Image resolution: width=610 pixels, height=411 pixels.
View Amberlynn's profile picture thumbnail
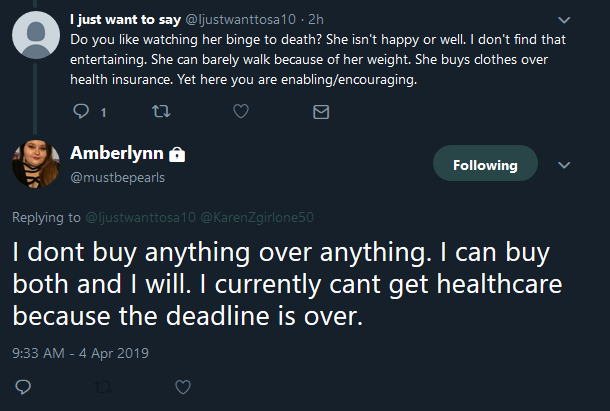(36, 163)
